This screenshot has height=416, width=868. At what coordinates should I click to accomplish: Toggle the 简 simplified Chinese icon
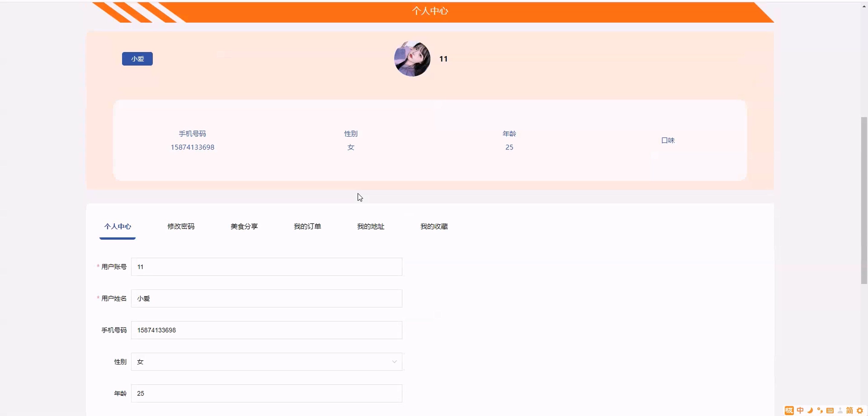pyautogui.click(x=850, y=410)
